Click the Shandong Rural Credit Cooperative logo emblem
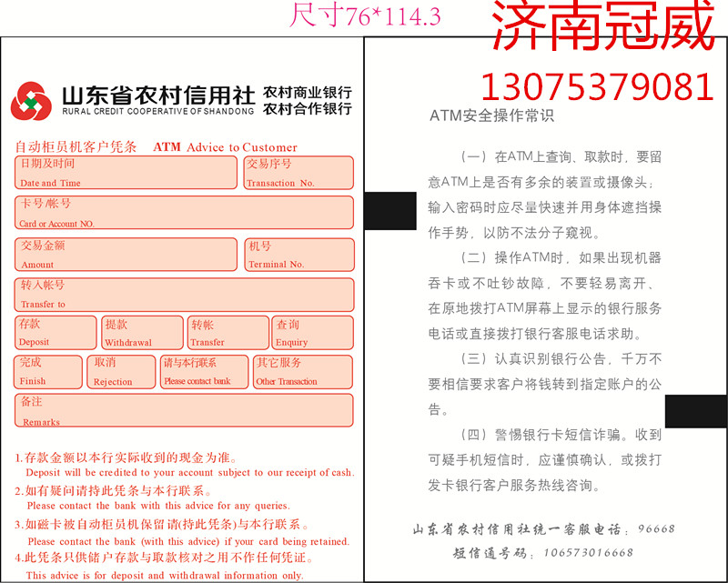 point(31,101)
